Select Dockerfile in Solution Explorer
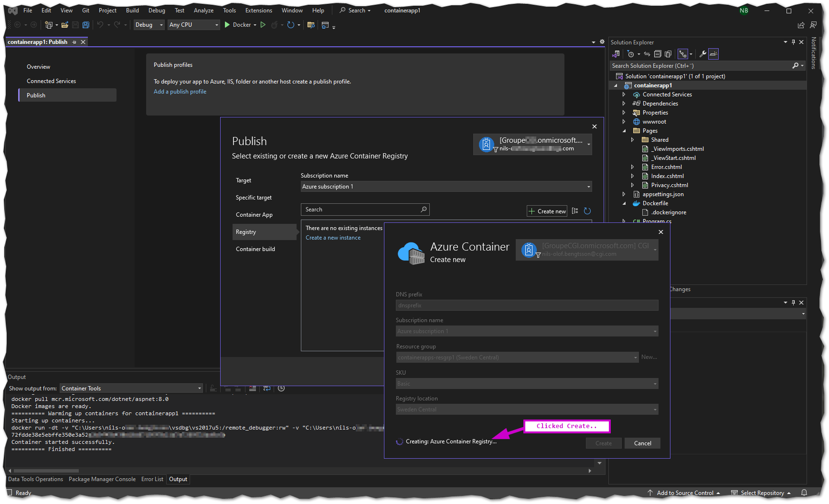829x504 pixels. (655, 203)
